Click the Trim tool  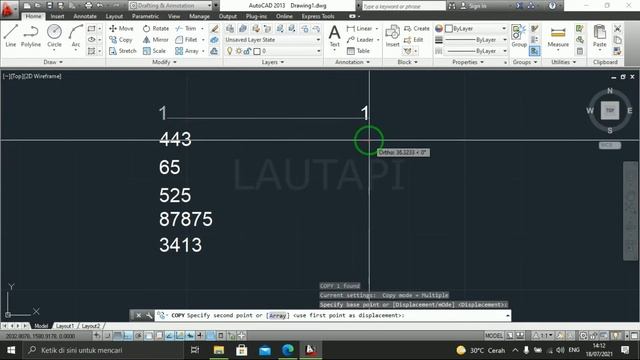point(186,28)
